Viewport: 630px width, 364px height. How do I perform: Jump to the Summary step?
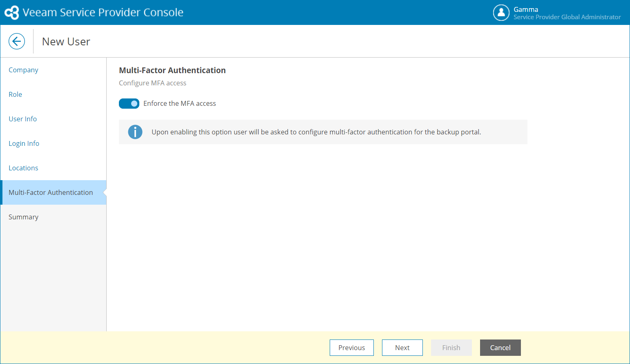24,217
